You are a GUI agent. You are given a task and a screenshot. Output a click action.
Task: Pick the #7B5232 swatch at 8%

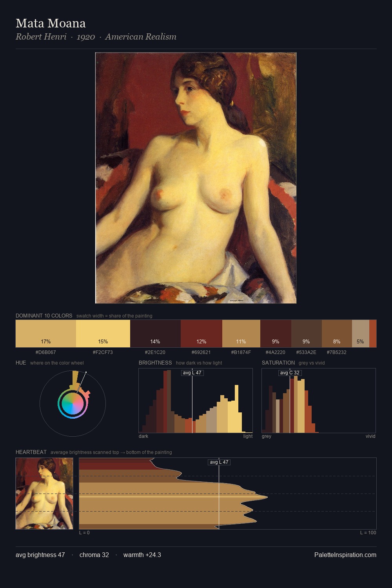[x=337, y=334]
